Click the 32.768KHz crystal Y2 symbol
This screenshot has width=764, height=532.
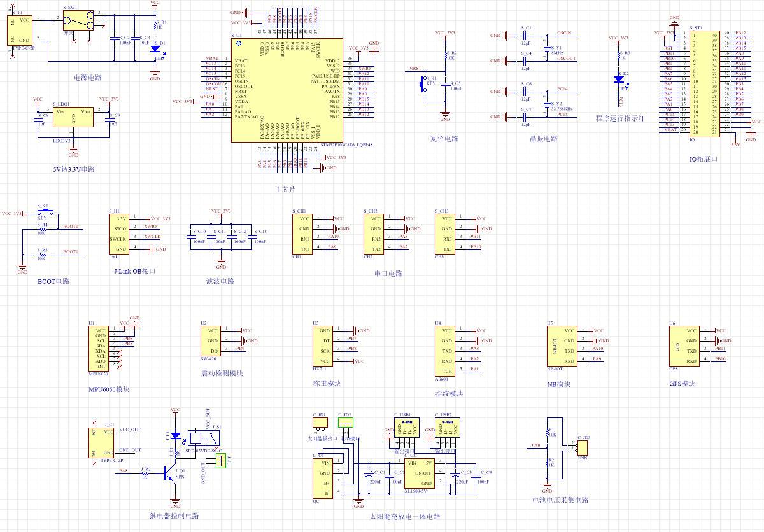[x=547, y=103]
